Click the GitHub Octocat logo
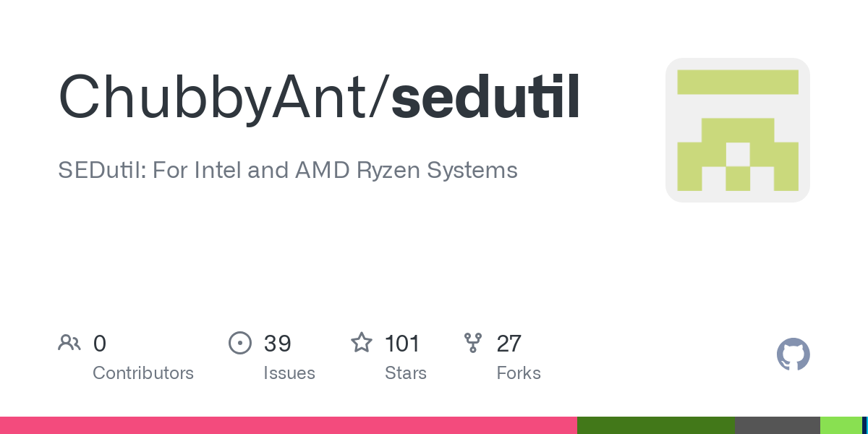Screen dimensions: 868x434 tap(793, 355)
